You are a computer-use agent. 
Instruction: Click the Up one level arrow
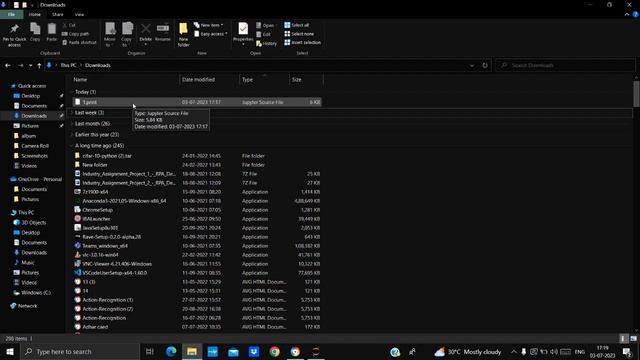tap(39, 65)
